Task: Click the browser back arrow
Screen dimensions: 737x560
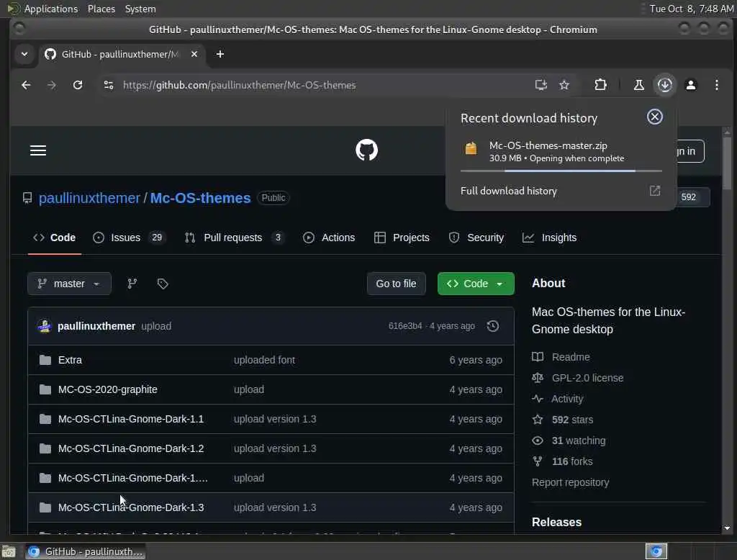Action: pyautogui.click(x=26, y=85)
